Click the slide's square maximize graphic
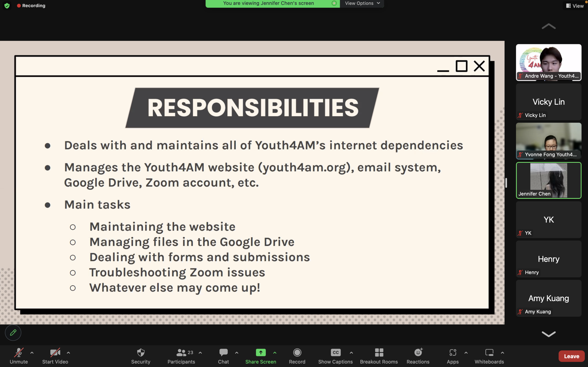This screenshot has width=588, height=367. coord(461,66)
